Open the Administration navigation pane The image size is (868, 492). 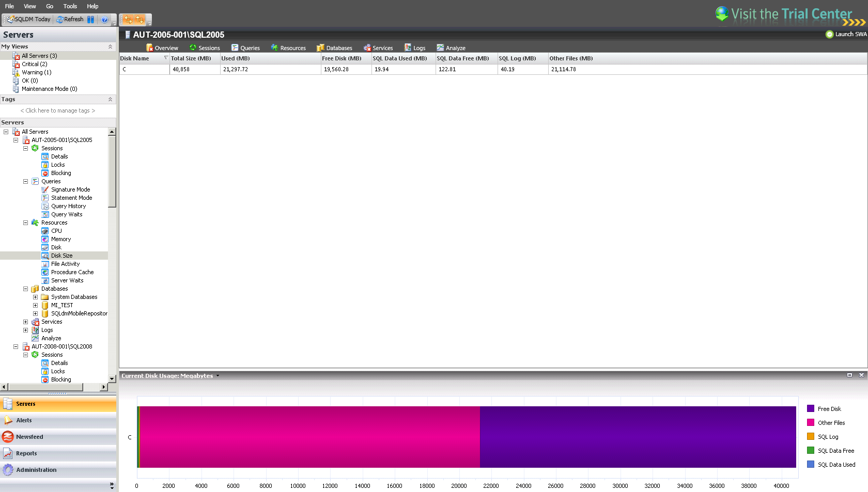coord(58,470)
